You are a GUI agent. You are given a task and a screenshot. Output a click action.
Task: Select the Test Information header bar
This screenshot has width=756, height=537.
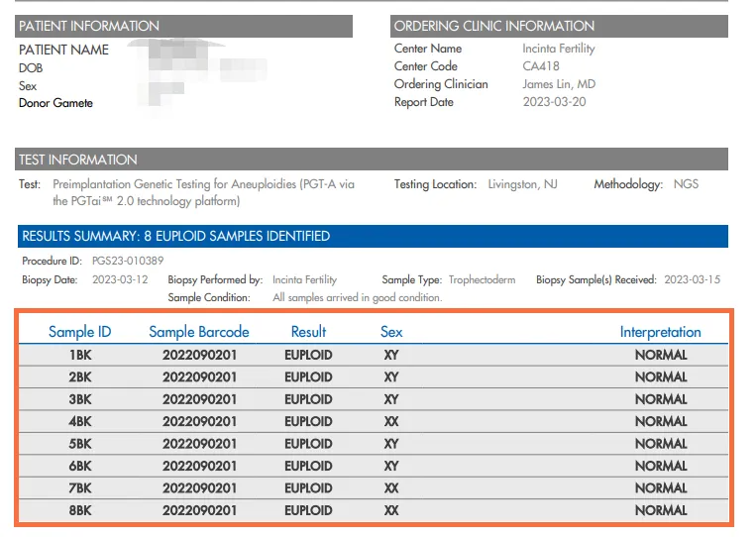pos(78,160)
